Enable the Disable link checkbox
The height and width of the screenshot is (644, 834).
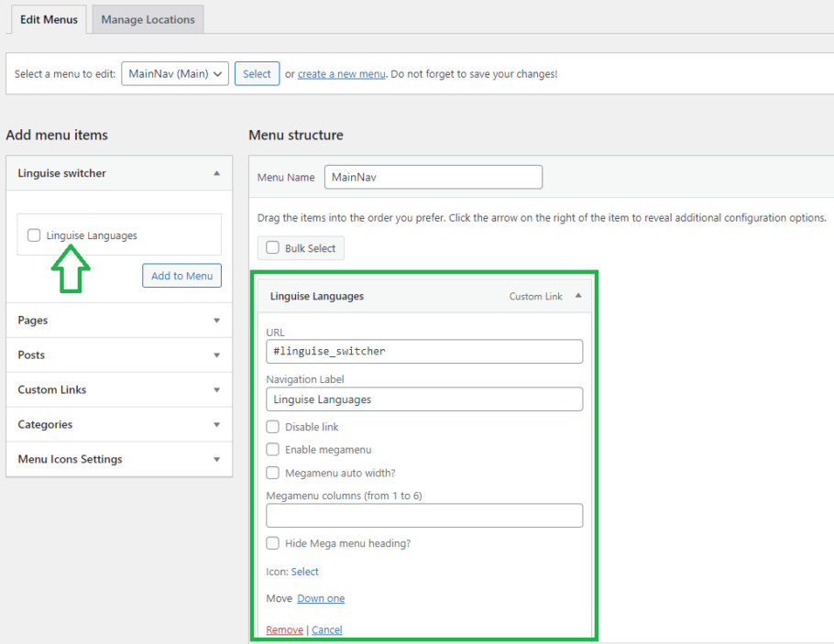click(272, 427)
